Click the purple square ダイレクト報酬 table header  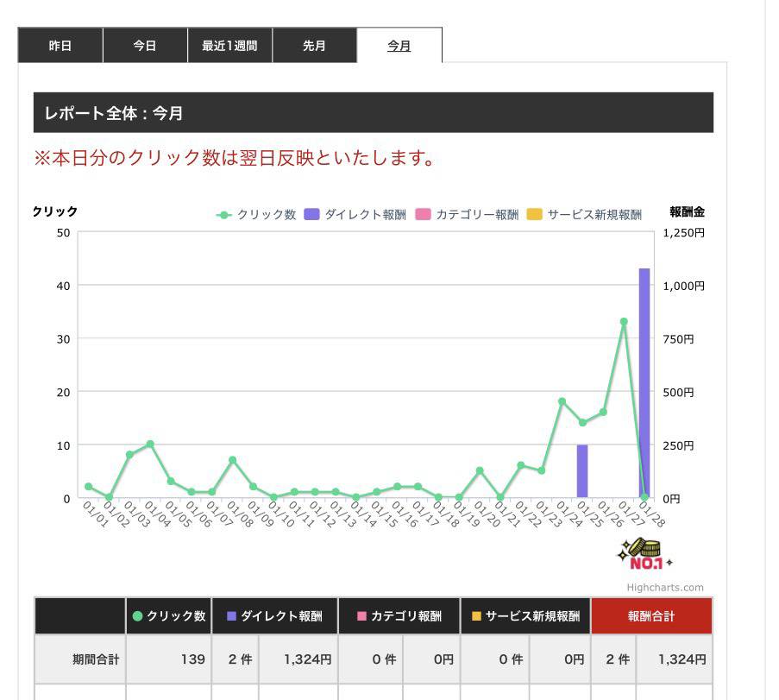tap(274, 616)
